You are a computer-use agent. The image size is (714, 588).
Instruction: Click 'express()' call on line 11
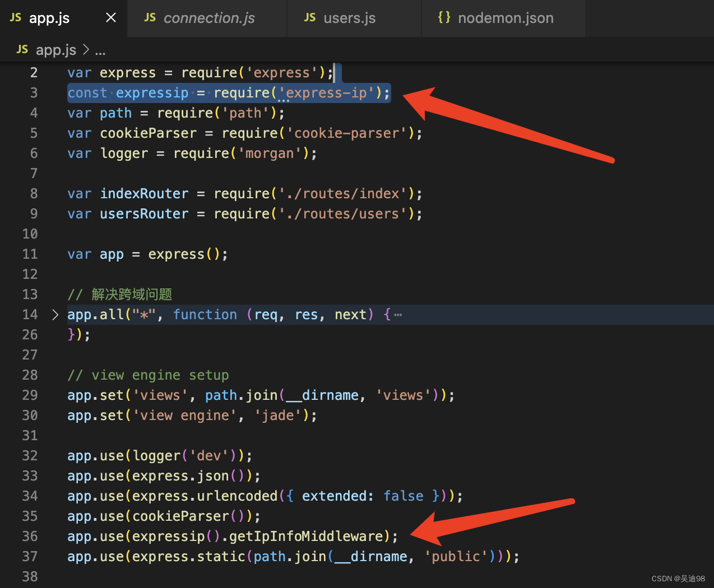(184, 254)
